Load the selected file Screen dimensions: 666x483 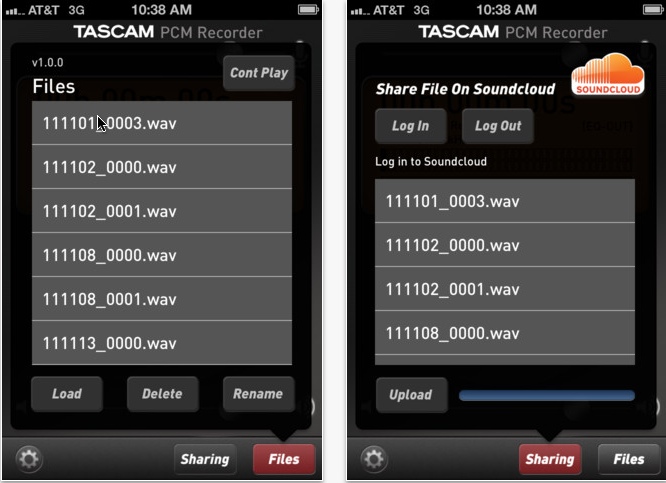[x=67, y=394]
